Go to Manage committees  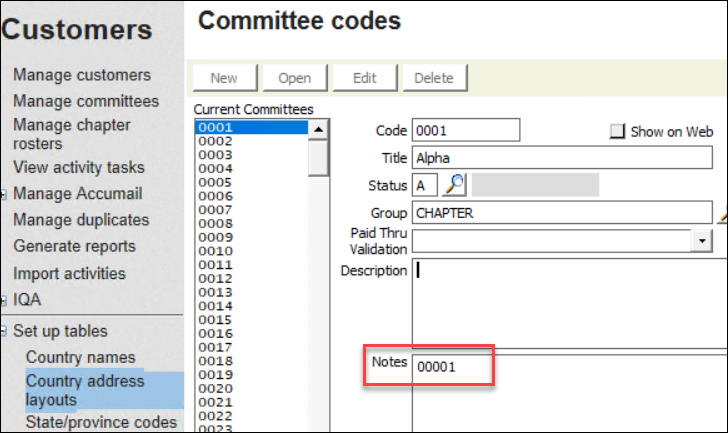click(x=86, y=101)
